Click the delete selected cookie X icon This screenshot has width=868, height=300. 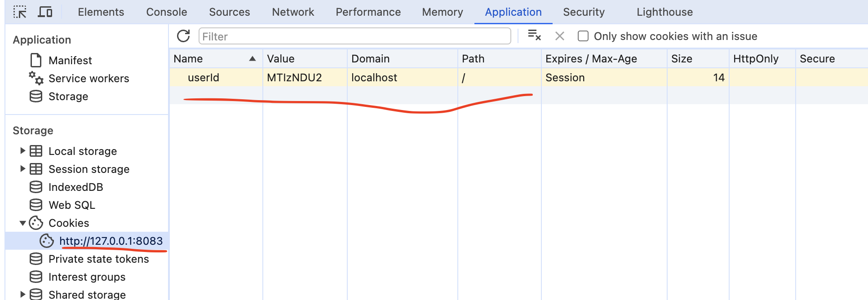[559, 36]
